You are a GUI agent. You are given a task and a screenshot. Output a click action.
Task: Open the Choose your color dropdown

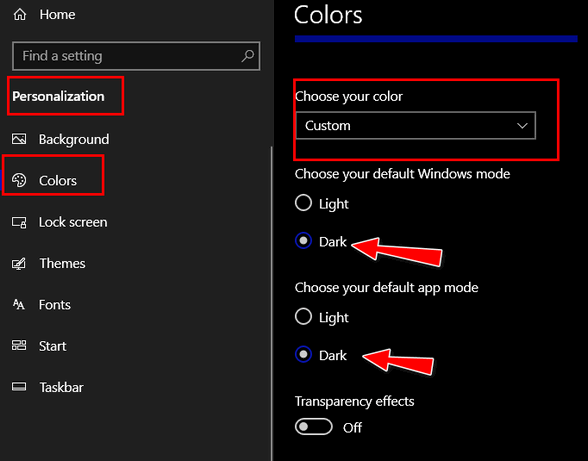(416, 125)
